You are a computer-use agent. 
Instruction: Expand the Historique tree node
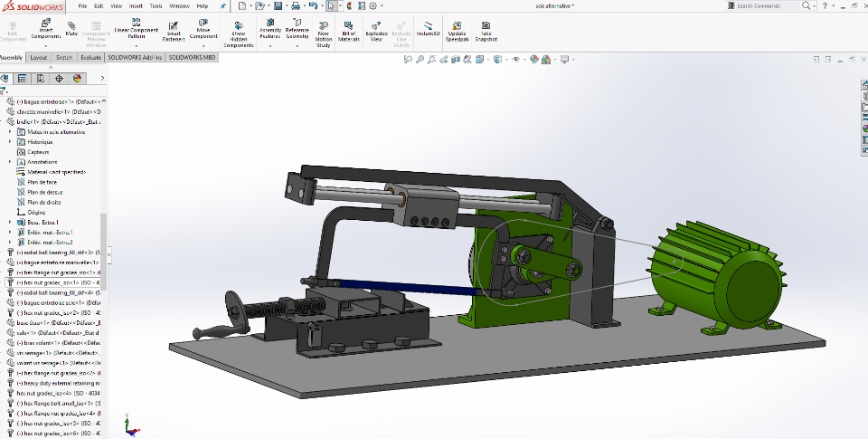click(x=10, y=142)
